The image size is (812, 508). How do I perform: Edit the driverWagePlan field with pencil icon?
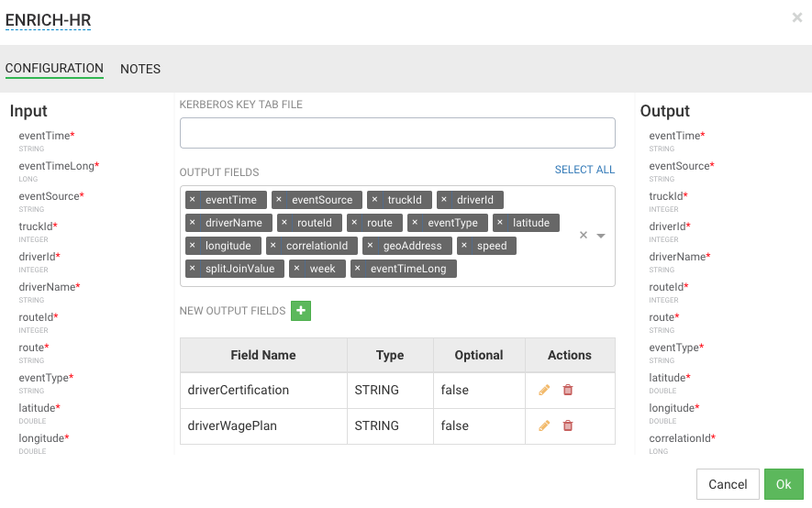coord(544,425)
